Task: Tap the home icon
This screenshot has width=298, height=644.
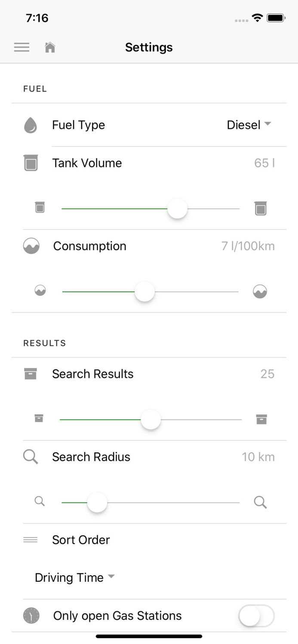Action: 50,47
